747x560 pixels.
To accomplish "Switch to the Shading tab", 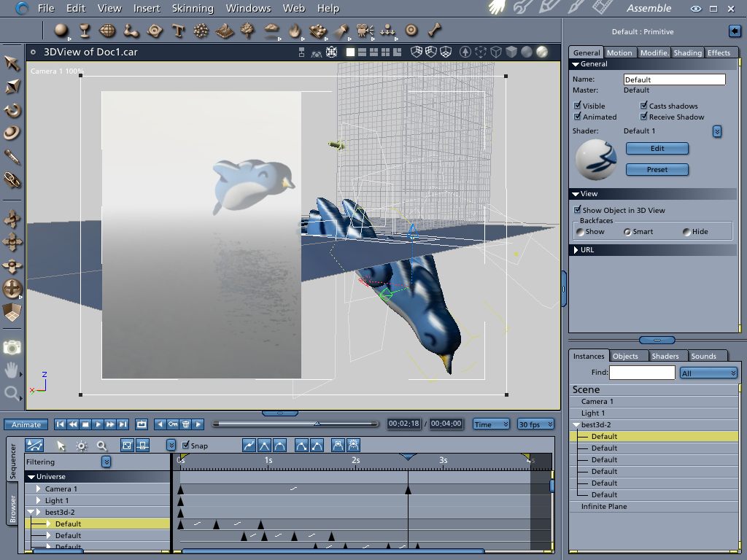I will (687, 52).
